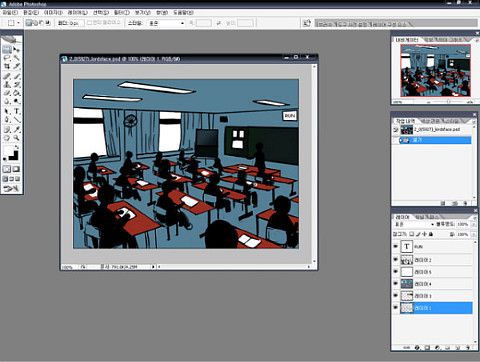Image resolution: width=480 pixels, height=362 pixels.
Task: Select the Hand tool
Action: (x=7, y=138)
